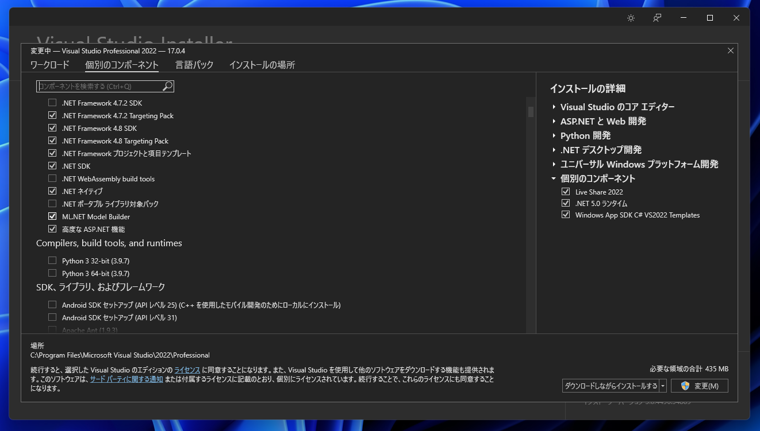Check Android SDK セットアップ (API レベル 25)

52,305
